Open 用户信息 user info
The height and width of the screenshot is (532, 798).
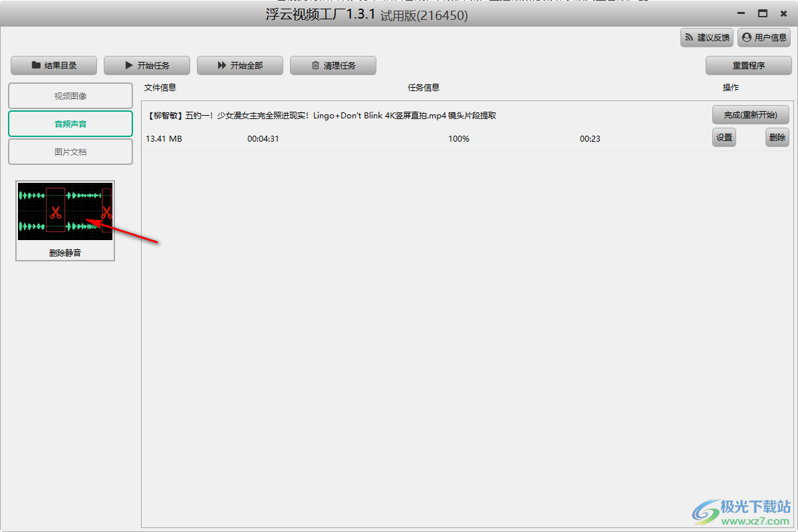coord(764,38)
